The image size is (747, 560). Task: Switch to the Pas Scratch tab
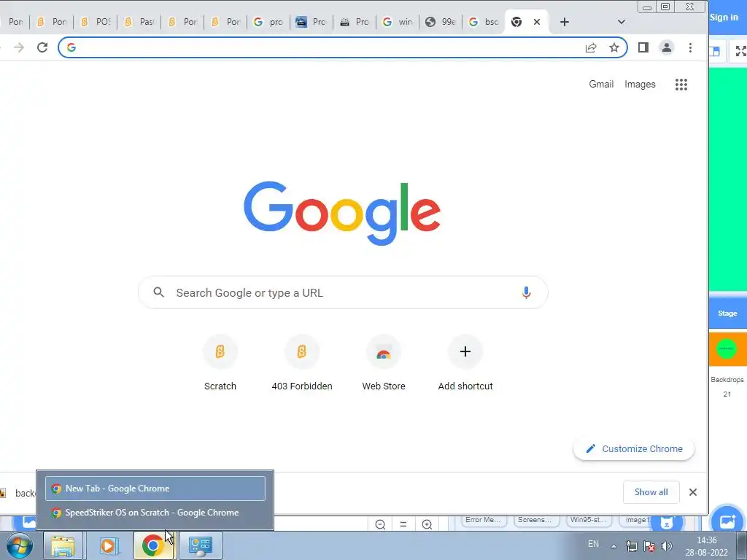tap(139, 22)
